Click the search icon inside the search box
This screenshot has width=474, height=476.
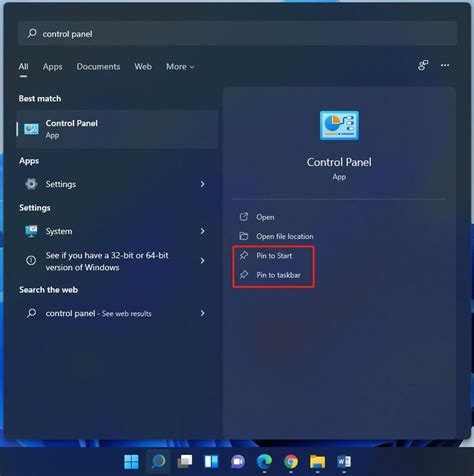tap(32, 33)
